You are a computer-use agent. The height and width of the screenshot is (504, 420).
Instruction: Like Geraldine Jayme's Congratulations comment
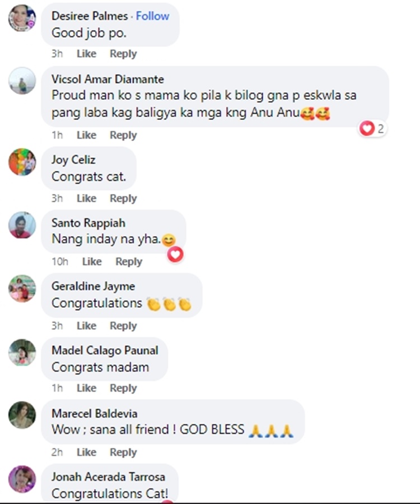pos(86,326)
